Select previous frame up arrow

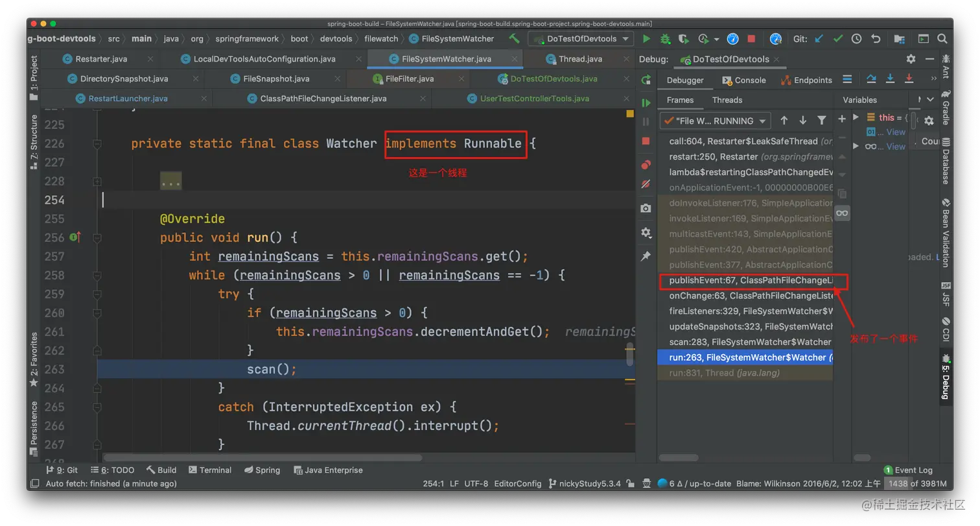coord(784,121)
